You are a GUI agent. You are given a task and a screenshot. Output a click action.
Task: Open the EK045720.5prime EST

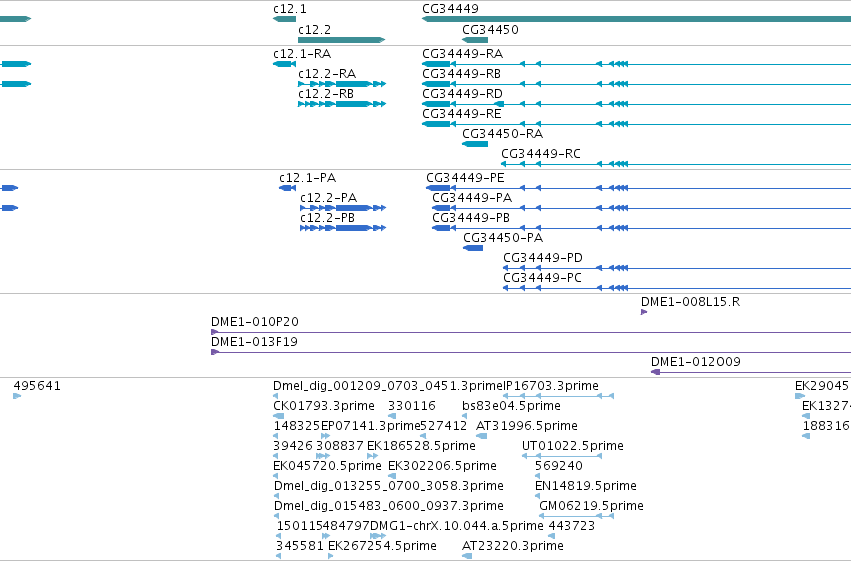(276, 476)
